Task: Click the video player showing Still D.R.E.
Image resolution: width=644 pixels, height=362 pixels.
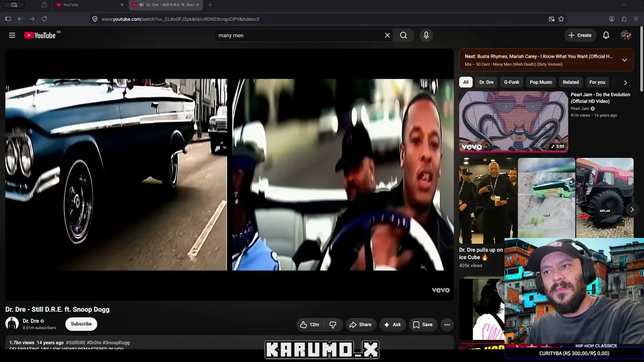Action: [x=229, y=174]
